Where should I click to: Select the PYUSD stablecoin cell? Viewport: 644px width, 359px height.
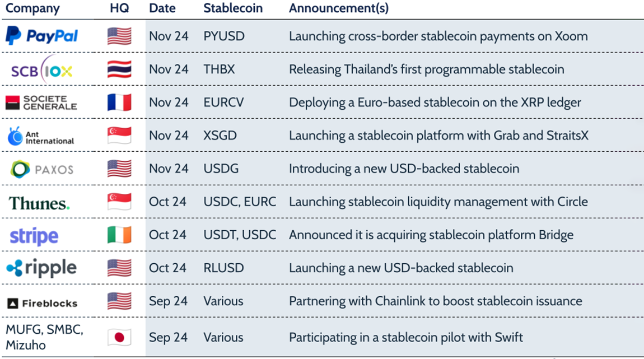tap(223, 36)
